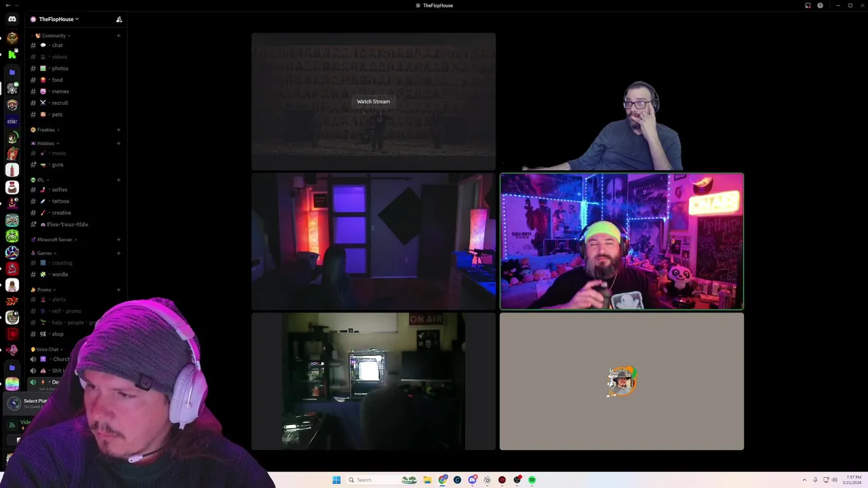Image resolution: width=868 pixels, height=488 pixels.
Task: Click the back navigation arrow
Action: pyautogui.click(x=7, y=5)
